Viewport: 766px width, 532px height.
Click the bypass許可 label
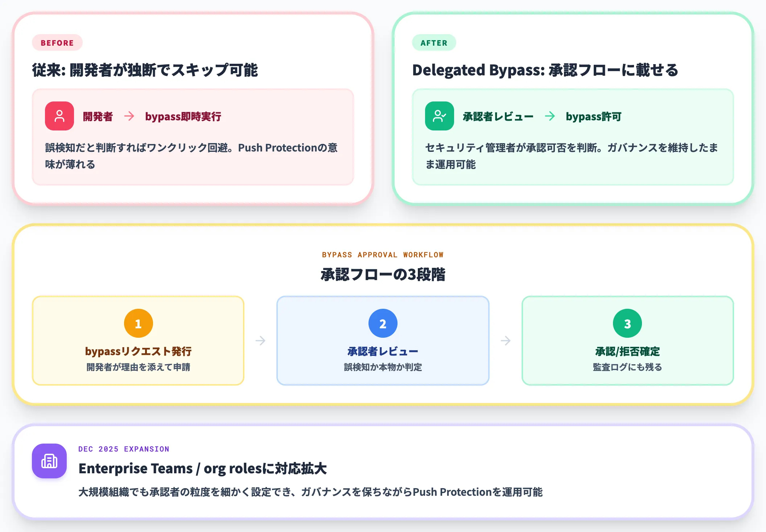pyautogui.click(x=594, y=116)
